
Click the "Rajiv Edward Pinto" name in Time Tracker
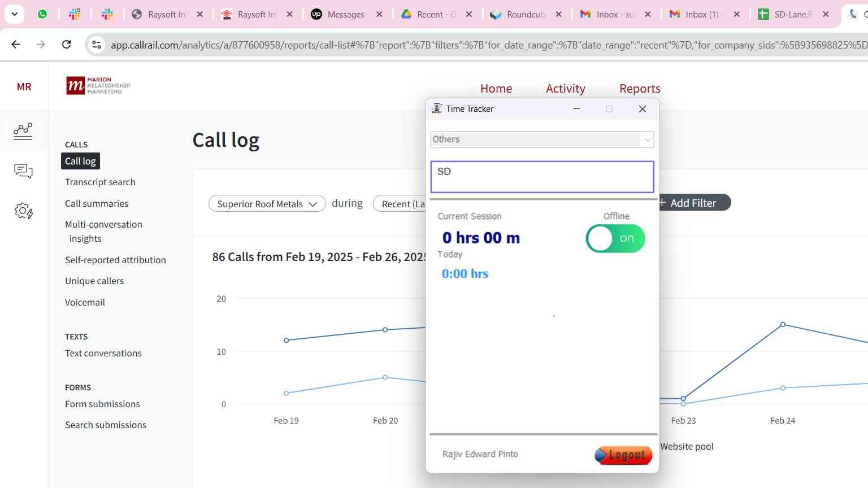pos(480,454)
